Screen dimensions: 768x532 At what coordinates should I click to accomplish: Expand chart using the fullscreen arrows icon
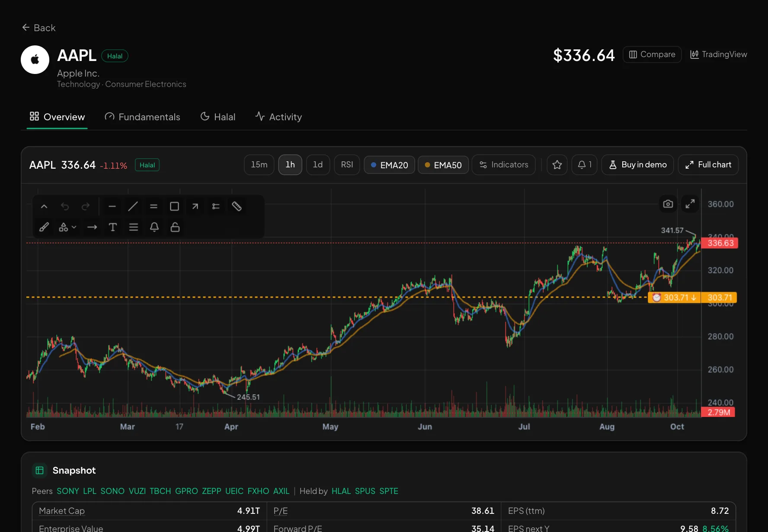pos(690,204)
